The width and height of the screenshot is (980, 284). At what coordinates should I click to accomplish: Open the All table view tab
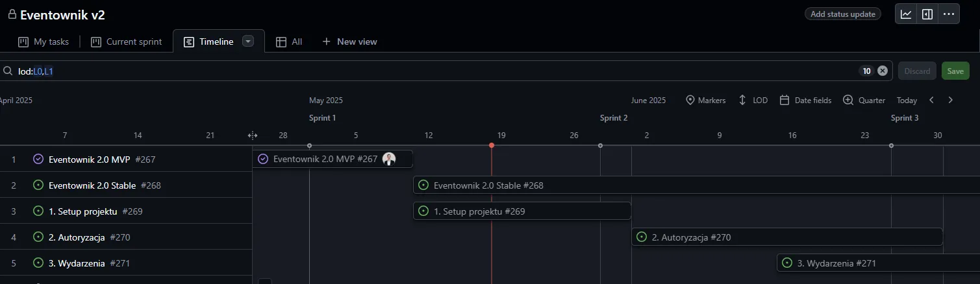289,41
